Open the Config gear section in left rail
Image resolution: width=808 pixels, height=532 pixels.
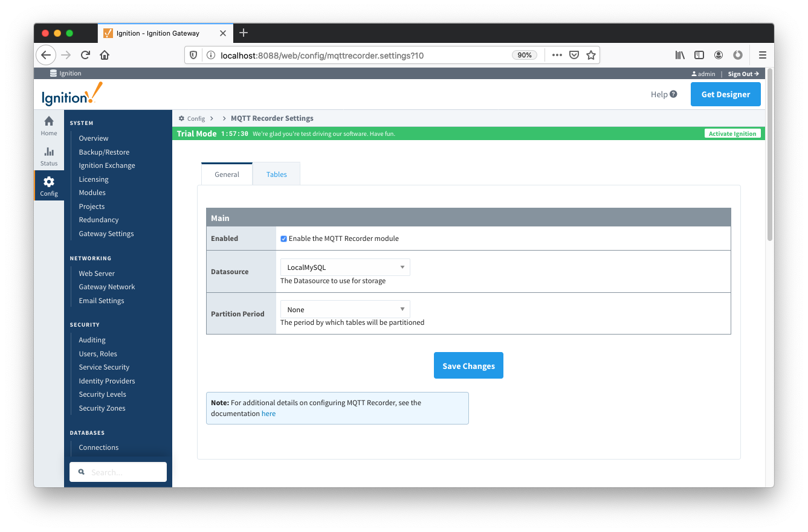[x=49, y=186]
